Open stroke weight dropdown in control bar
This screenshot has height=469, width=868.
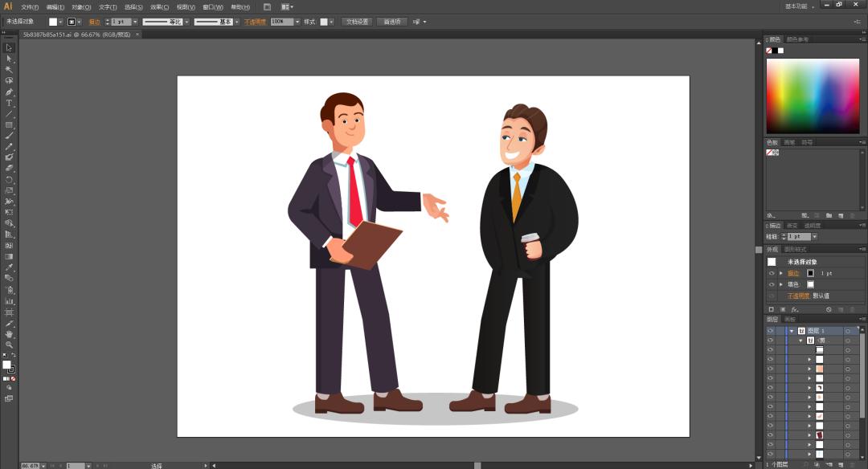coord(134,22)
